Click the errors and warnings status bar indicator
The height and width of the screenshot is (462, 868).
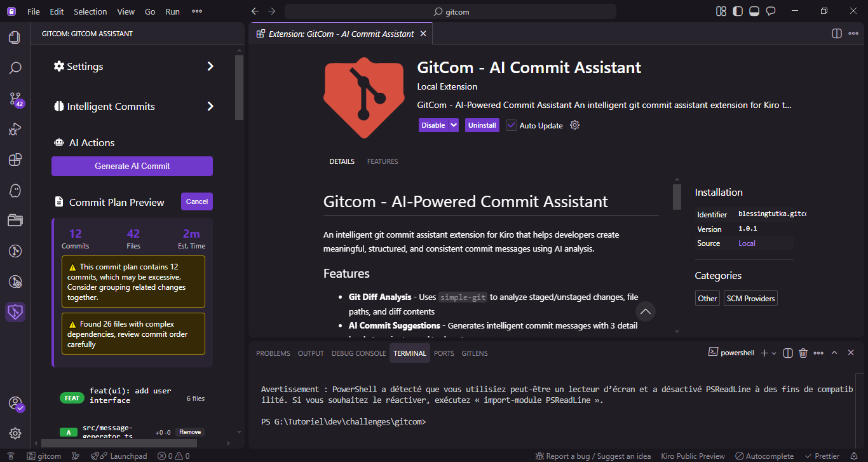point(173,456)
